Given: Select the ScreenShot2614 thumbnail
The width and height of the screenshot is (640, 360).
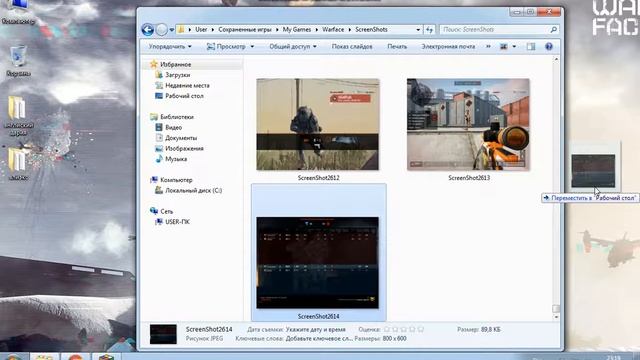Looking at the screenshot, I should [x=318, y=262].
